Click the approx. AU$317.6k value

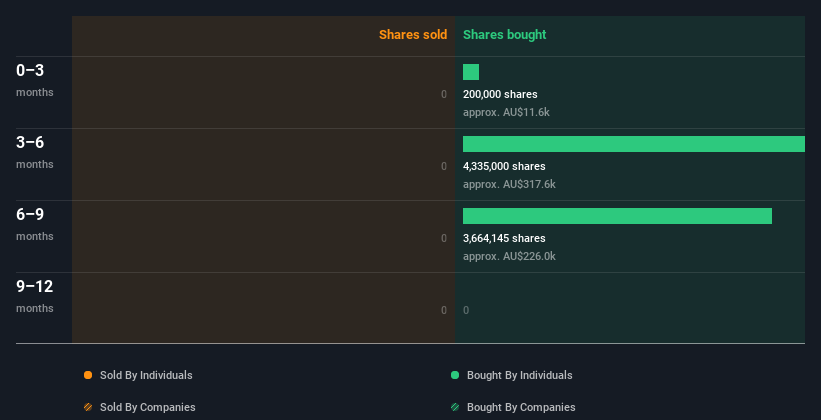point(509,184)
